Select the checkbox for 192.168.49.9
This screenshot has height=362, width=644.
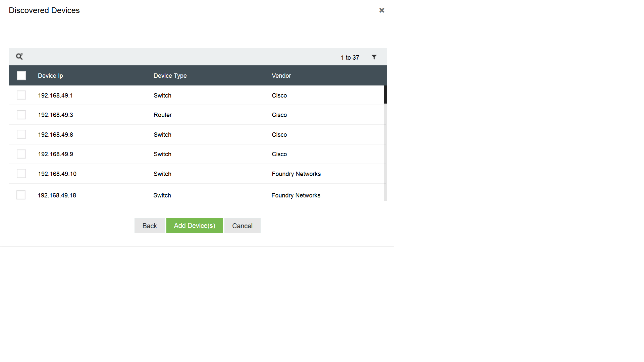point(21,154)
